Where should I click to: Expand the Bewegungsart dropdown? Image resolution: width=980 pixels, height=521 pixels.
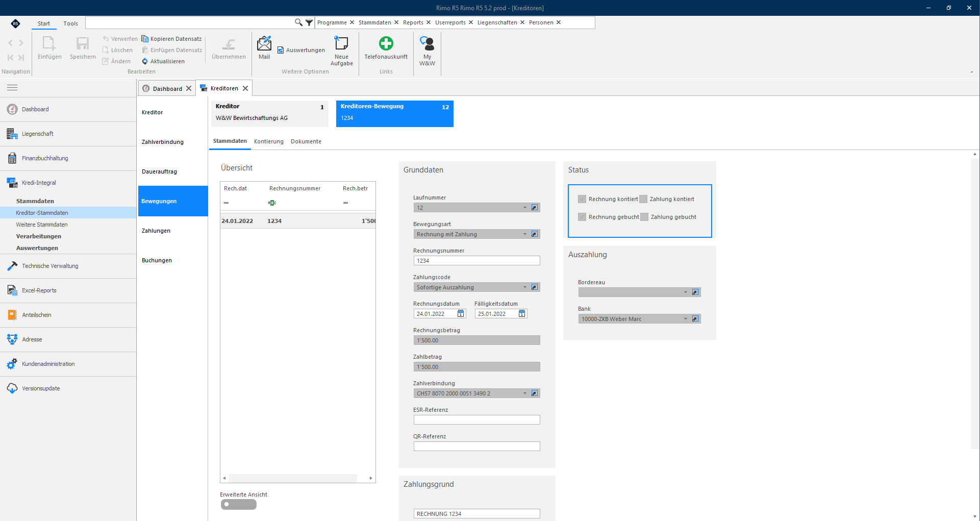click(525, 234)
